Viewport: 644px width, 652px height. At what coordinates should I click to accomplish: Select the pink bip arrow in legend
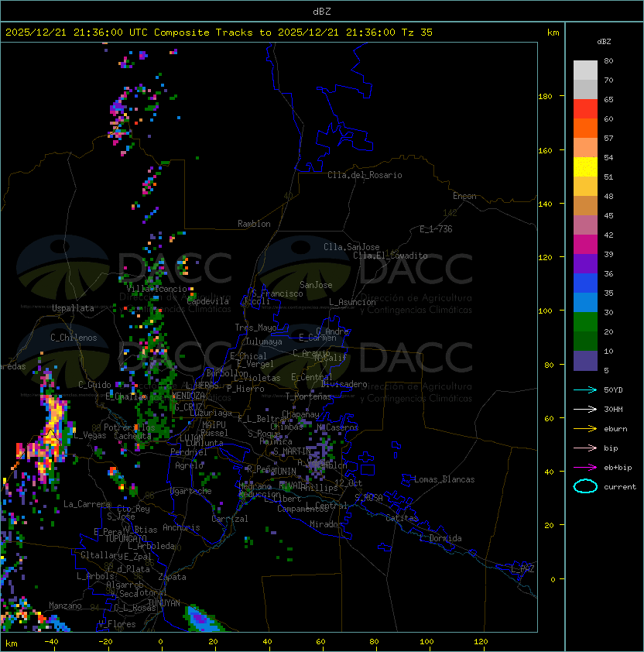pos(585,448)
